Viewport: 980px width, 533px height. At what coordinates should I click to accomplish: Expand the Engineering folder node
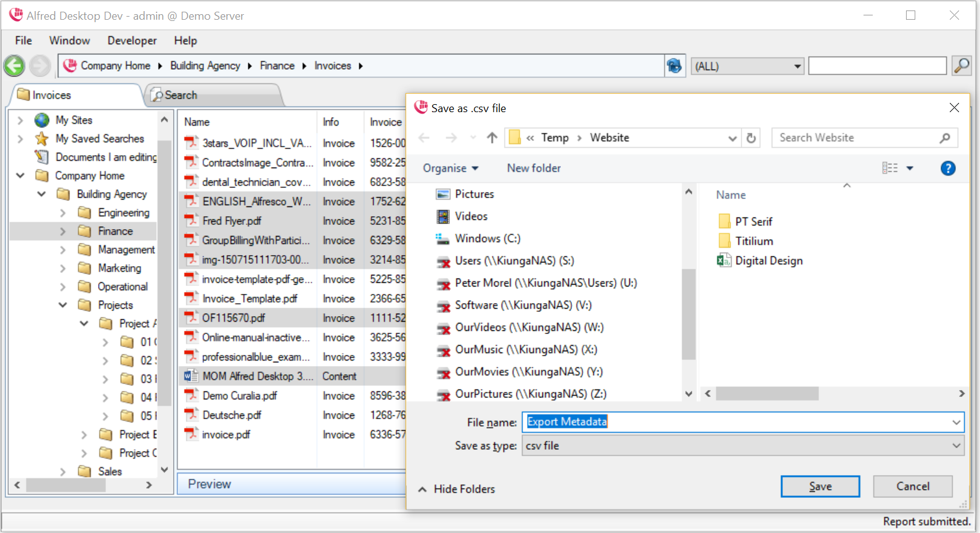click(63, 213)
